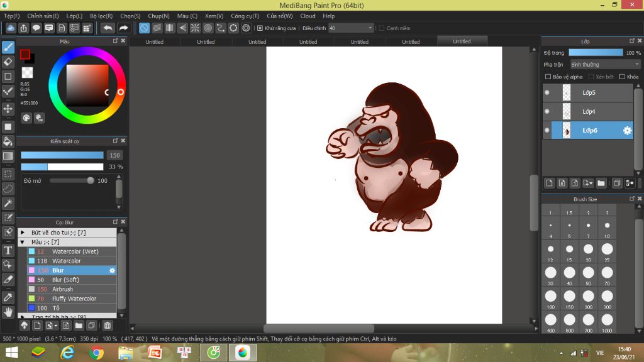
Task: Click the canvas horizontal scrollbar
Action: coord(319,328)
